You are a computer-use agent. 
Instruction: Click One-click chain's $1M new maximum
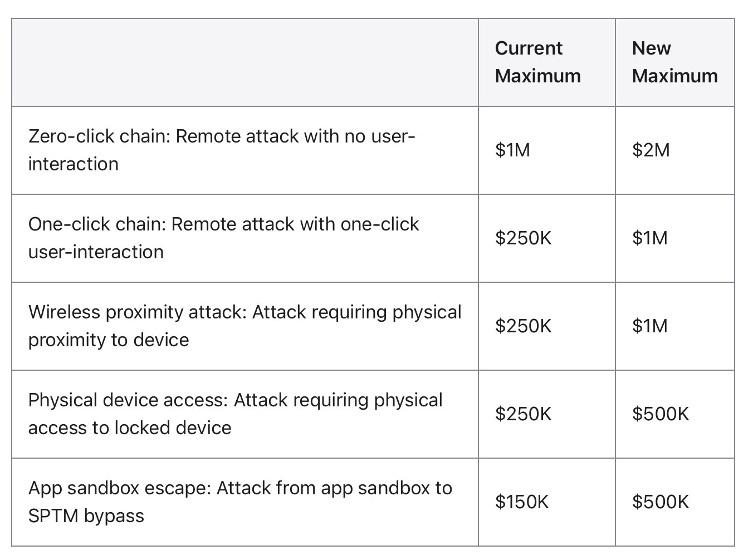(649, 238)
